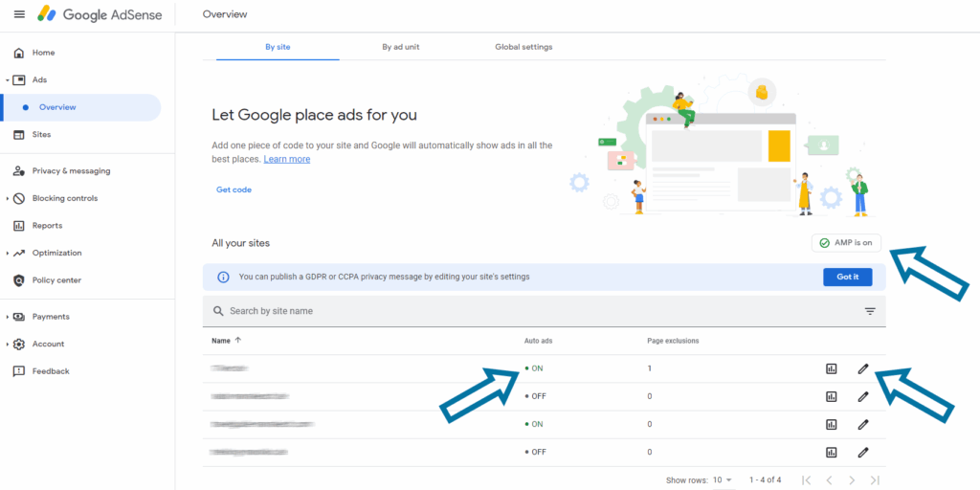Screen dimensions: 980x490
Task: Open report icon for fourth site row
Action: click(x=832, y=452)
